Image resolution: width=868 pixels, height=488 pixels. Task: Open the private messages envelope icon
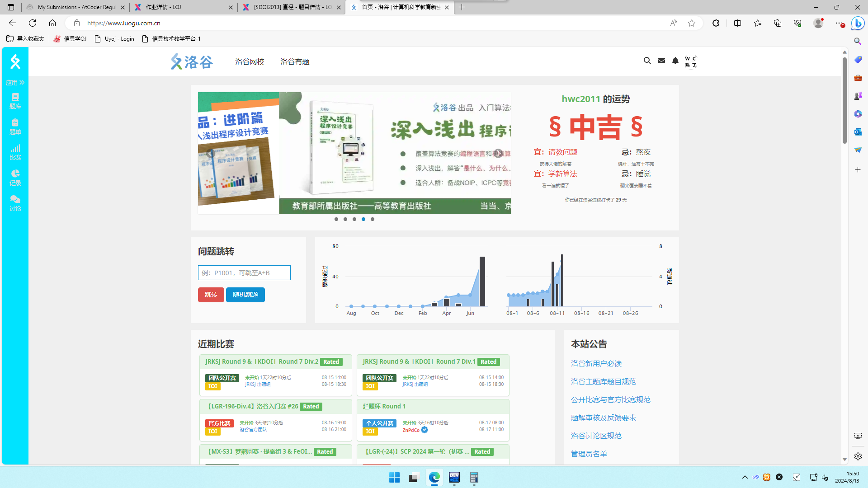tap(661, 61)
